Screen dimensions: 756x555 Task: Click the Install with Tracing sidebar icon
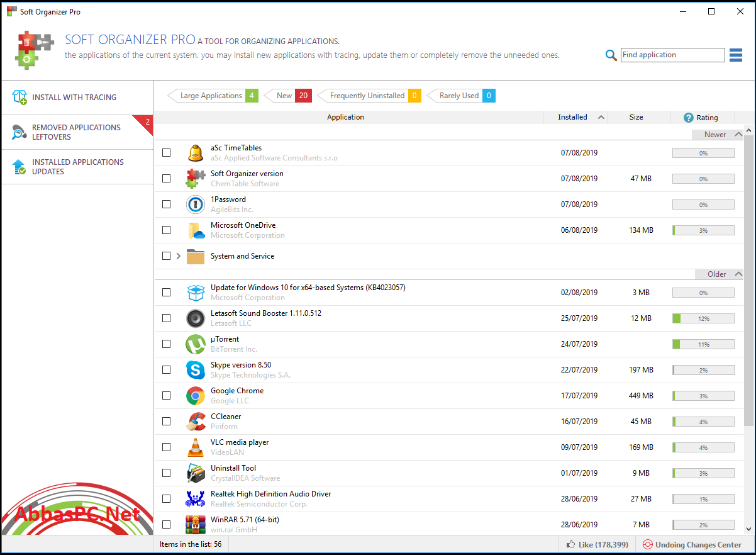(19, 98)
